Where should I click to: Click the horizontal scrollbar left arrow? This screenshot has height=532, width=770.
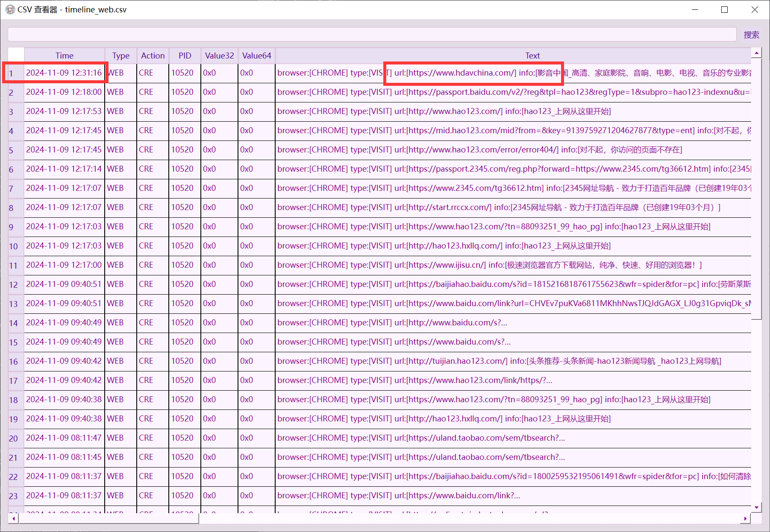(x=14, y=518)
